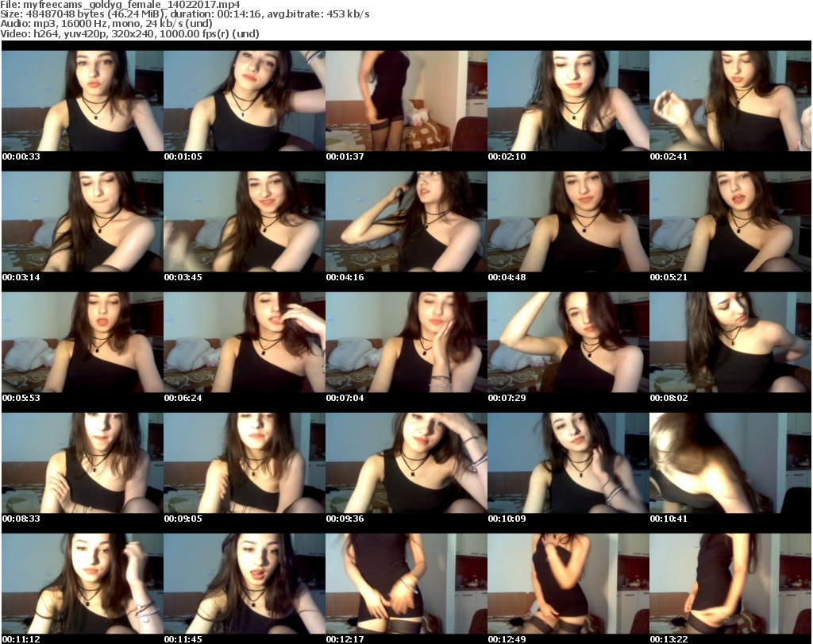Select the frame labeled 00:05:21
813x644 pixels.
730,222
